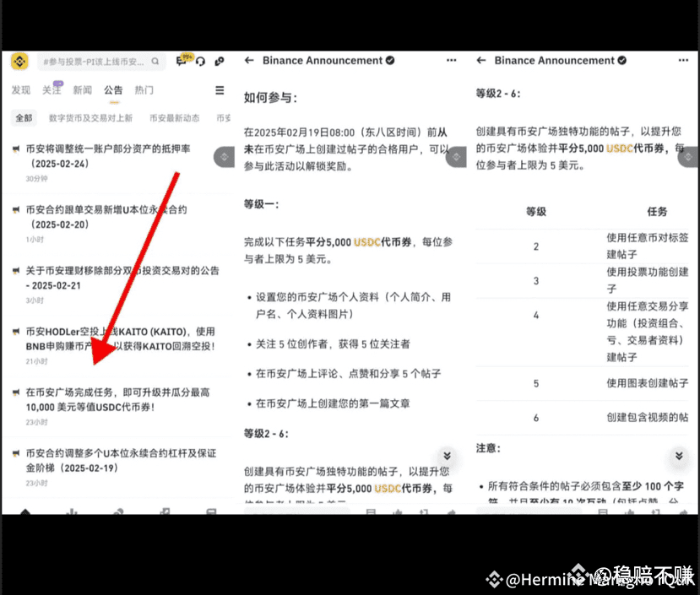Select 数字货币及交易对上新 filter chip
This screenshot has width=700, height=595.
[90, 118]
